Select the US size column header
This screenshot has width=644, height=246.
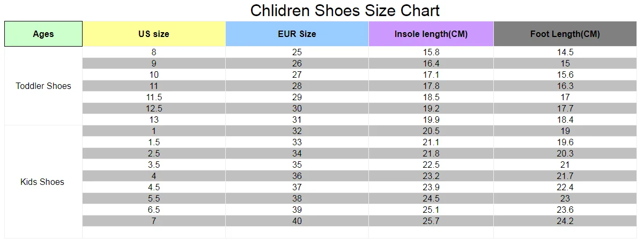point(154,34)
